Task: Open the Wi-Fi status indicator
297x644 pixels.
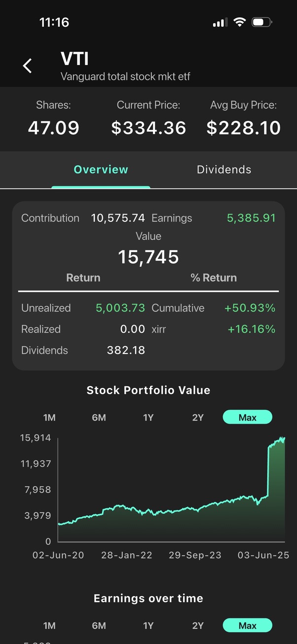Action: [239, 22]
